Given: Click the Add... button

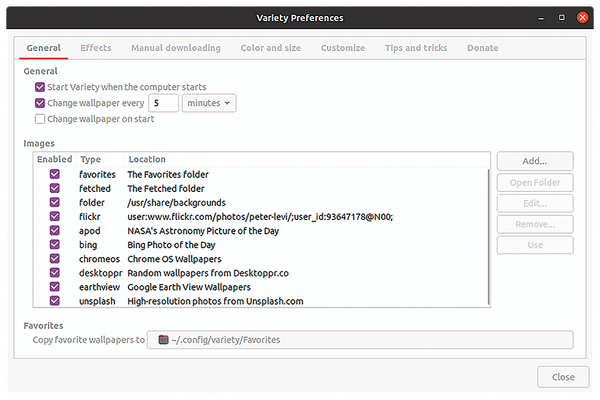Looking at the screenshot, I should coord(535,161).
